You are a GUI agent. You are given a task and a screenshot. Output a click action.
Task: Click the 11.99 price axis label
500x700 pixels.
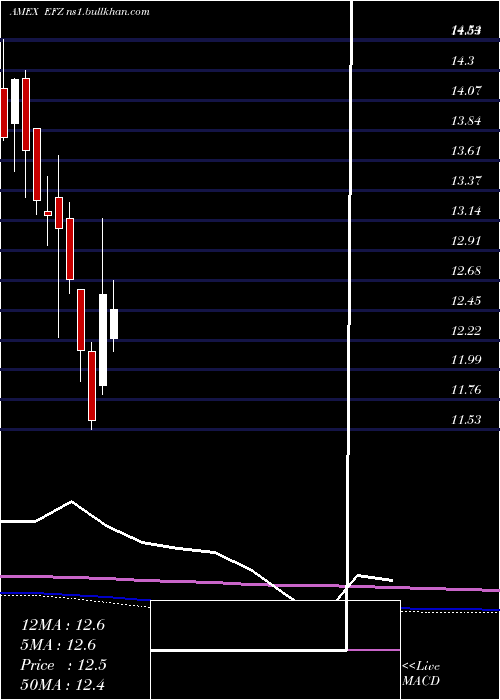466,359
